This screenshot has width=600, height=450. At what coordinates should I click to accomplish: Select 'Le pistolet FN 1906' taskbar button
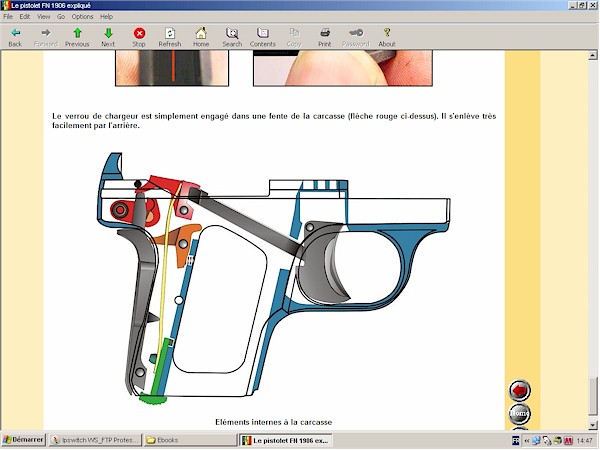tap(285, 440)
